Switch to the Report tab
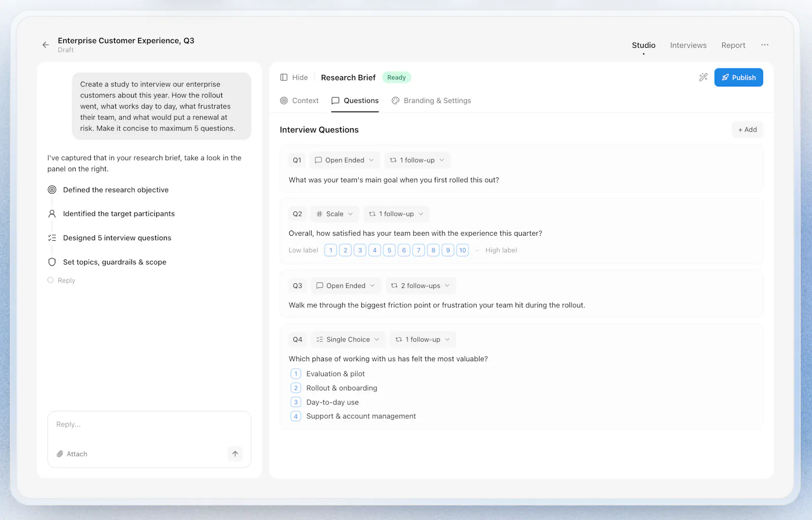 coord(733,45)
